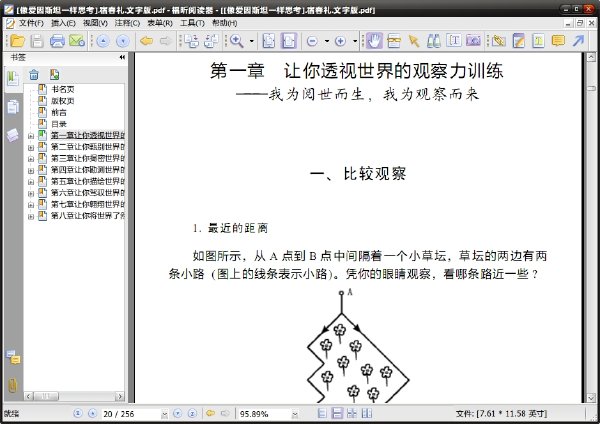Select the Snapshot camera tool

pos(473,41)
